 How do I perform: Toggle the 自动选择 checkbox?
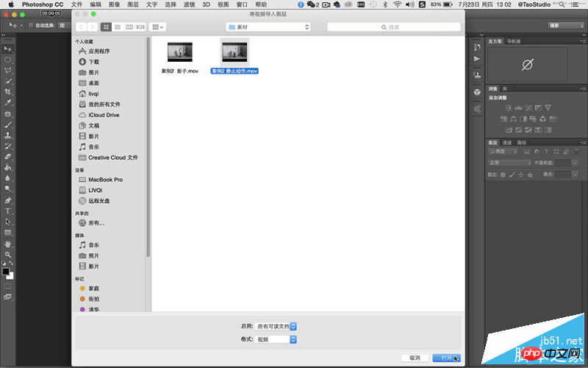click(x=31, y=25)
